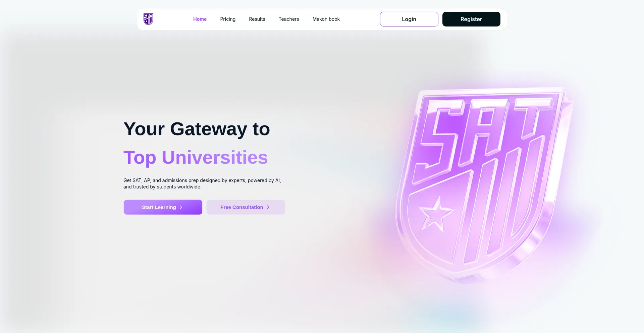Click the SAT shield logo in navbar
Viewport: 644px width, 333px height.
[x=148, y=19]
